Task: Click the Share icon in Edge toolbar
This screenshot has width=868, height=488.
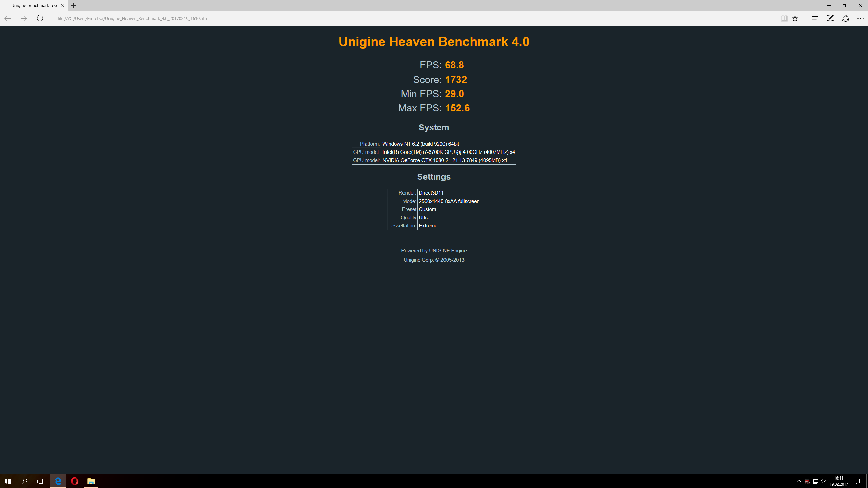Action: pos(845,18)
